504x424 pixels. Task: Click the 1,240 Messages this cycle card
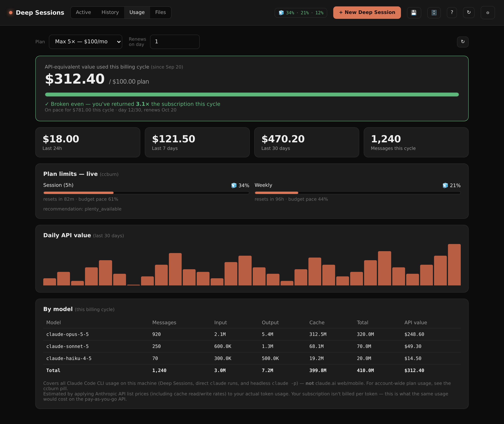tap(416, 142)
